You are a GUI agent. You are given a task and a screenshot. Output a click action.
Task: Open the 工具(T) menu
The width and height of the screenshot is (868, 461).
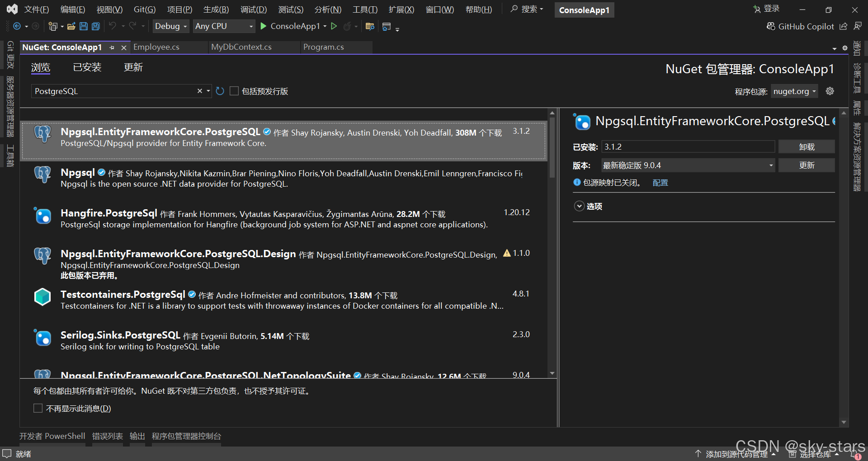(365, 9)
